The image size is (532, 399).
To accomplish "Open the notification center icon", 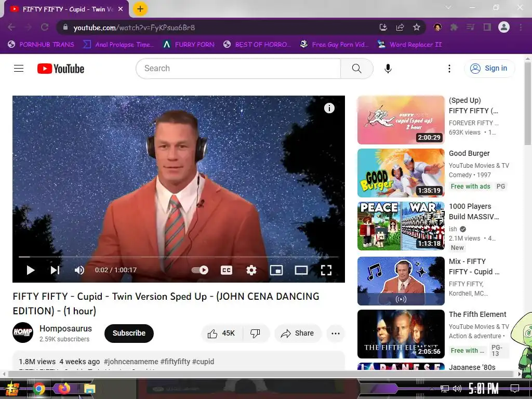I will point(515,388).
